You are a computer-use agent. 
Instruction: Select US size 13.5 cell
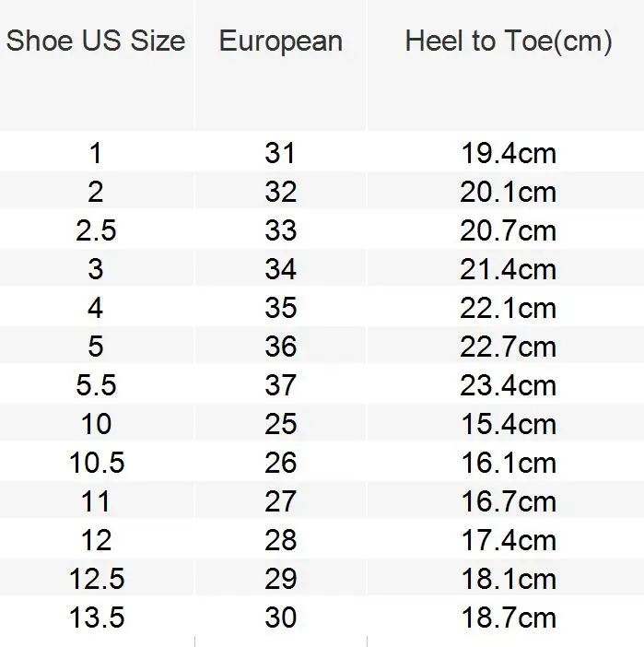point(97,618)
